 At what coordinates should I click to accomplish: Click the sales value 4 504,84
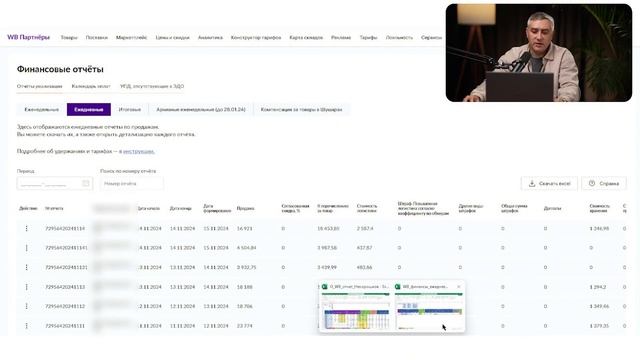(247, 248)
